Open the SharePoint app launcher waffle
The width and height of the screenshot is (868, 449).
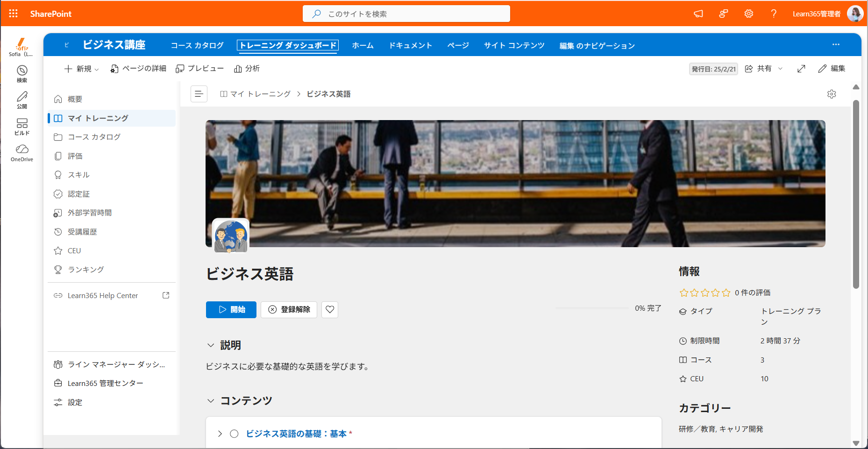click(x=13, y=14)
